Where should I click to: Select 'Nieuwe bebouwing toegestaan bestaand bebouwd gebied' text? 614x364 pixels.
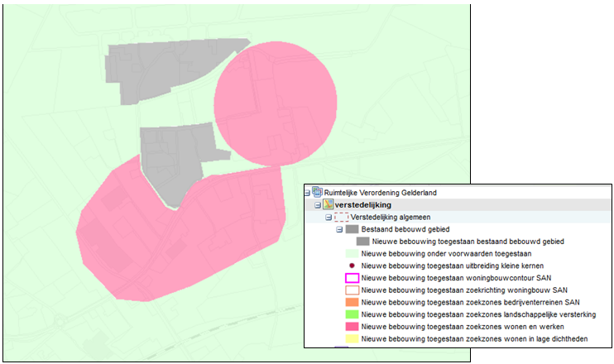468,242
